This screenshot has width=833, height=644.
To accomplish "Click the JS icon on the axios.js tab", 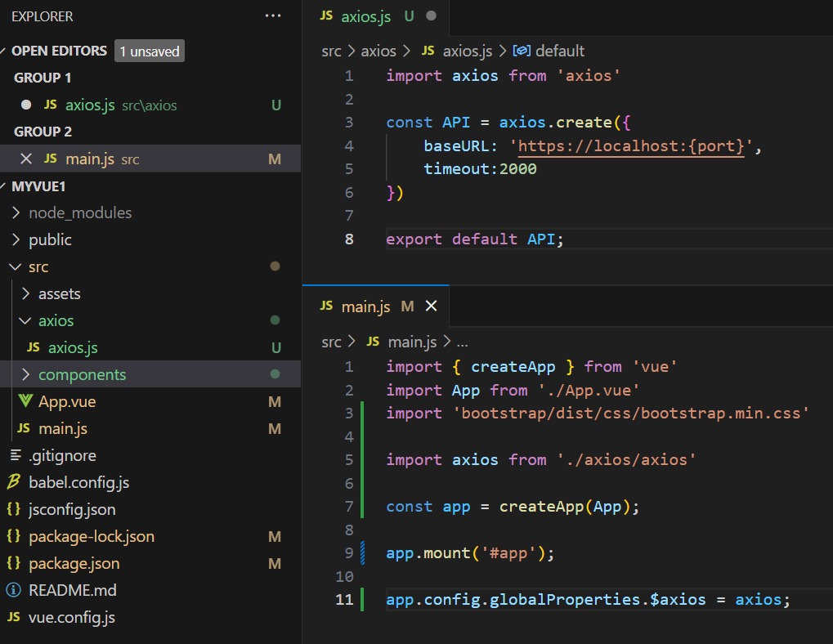I will pyautogui.click(x=327, y=16).
